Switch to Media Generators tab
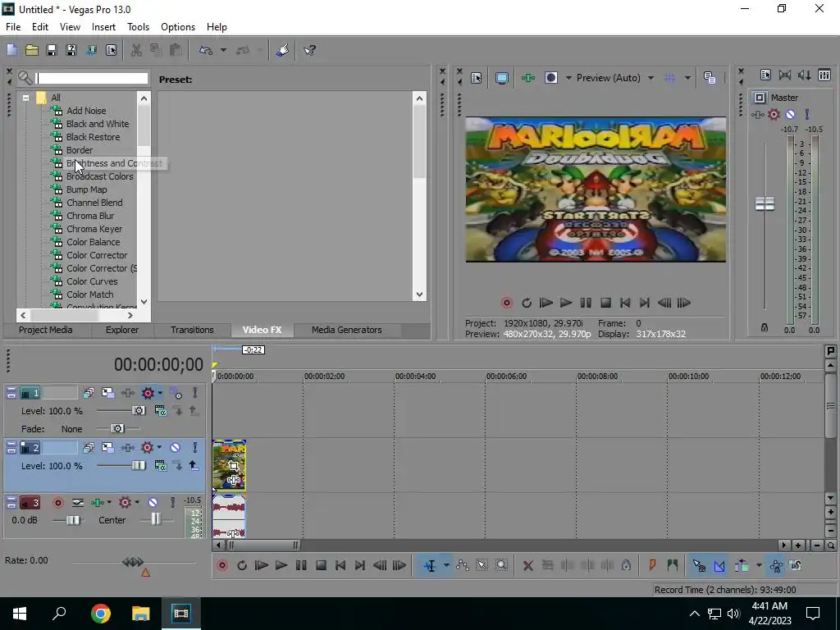Image resolution: width=840 pixels, height=630 pixels. tap(347, 330)
